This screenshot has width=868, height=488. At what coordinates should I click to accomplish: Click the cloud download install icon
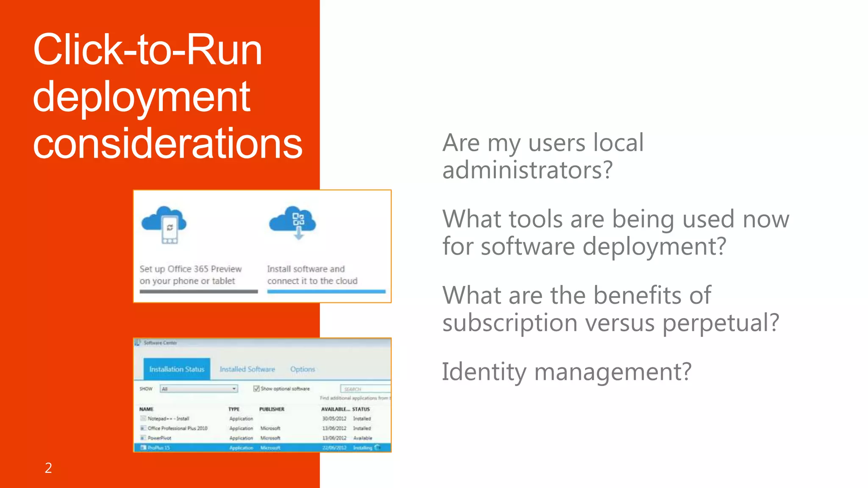(293, 222)
